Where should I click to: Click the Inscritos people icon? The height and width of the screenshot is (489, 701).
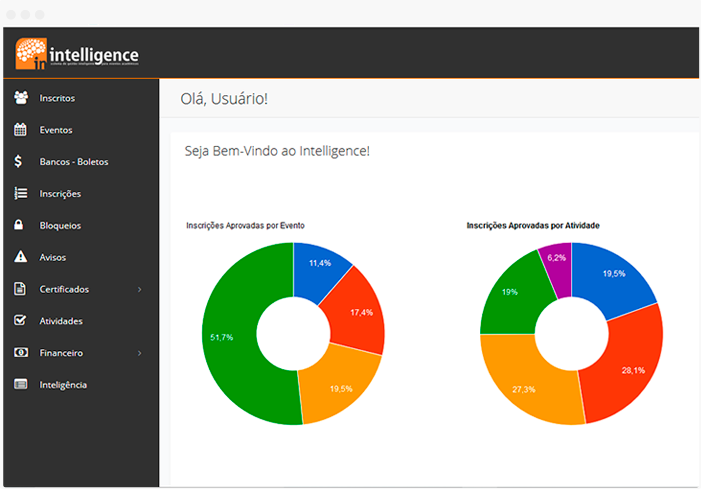[19, 98]
